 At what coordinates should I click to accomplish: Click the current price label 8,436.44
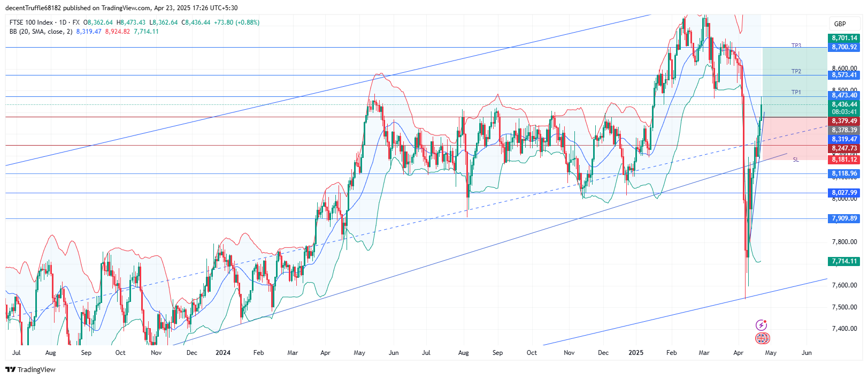(x=844, y=104)
